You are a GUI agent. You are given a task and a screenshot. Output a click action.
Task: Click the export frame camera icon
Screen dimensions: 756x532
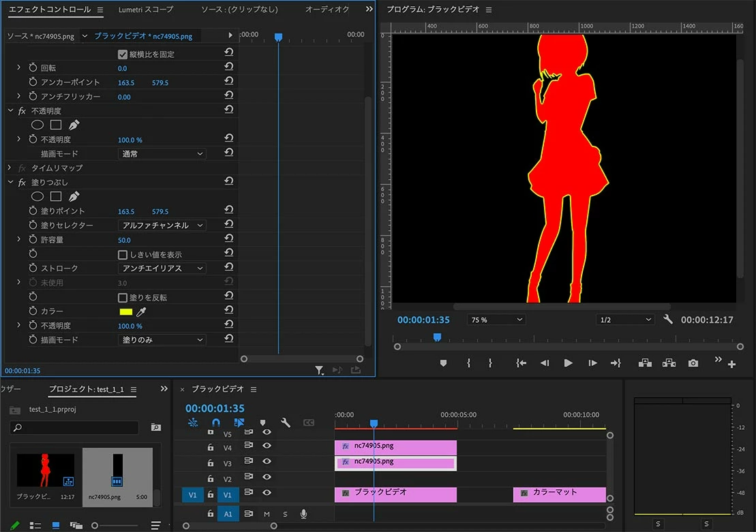pyautogui.click(x=693, y=363)
